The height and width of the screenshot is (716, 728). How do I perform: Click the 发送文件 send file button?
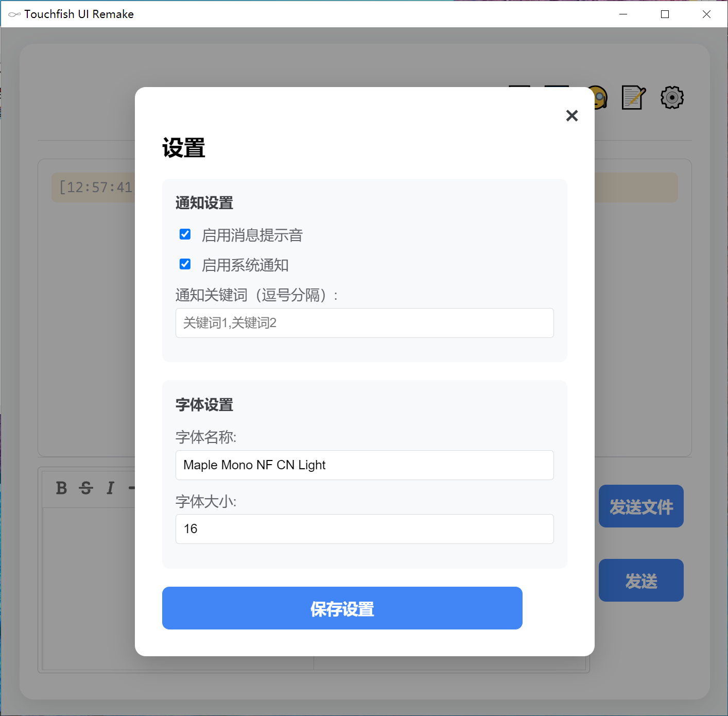(x=640, y=506)
